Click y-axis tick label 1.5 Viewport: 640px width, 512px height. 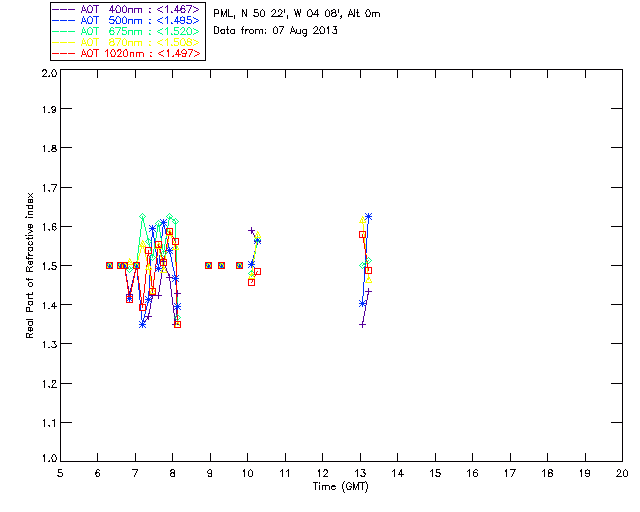point(49,266)
